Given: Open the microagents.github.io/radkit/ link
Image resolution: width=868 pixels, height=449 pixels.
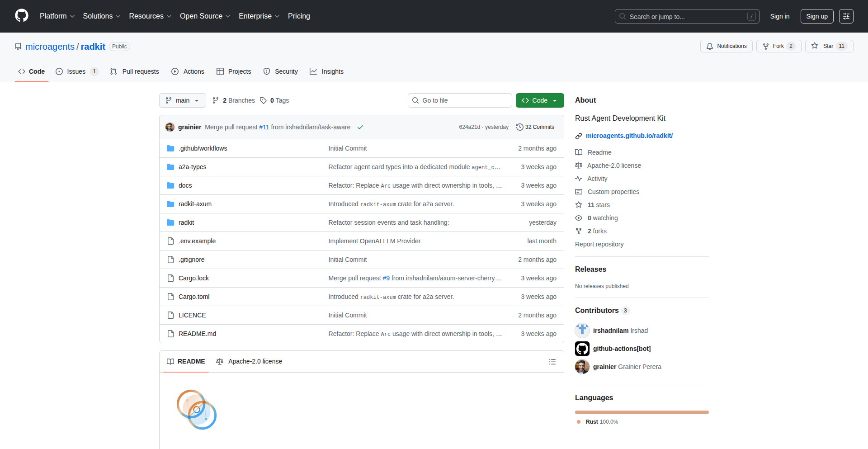Looking at the screenshot, I should point(629,136).
